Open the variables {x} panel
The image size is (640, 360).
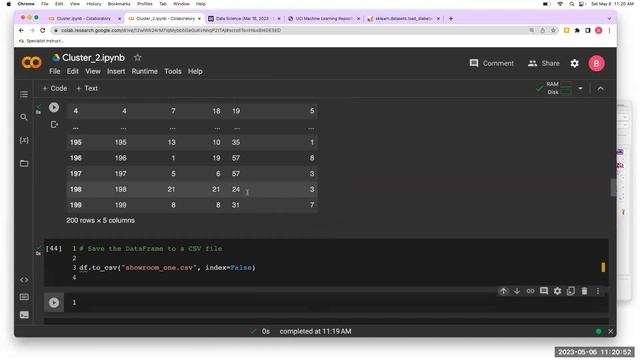click(x=24, y=140)
